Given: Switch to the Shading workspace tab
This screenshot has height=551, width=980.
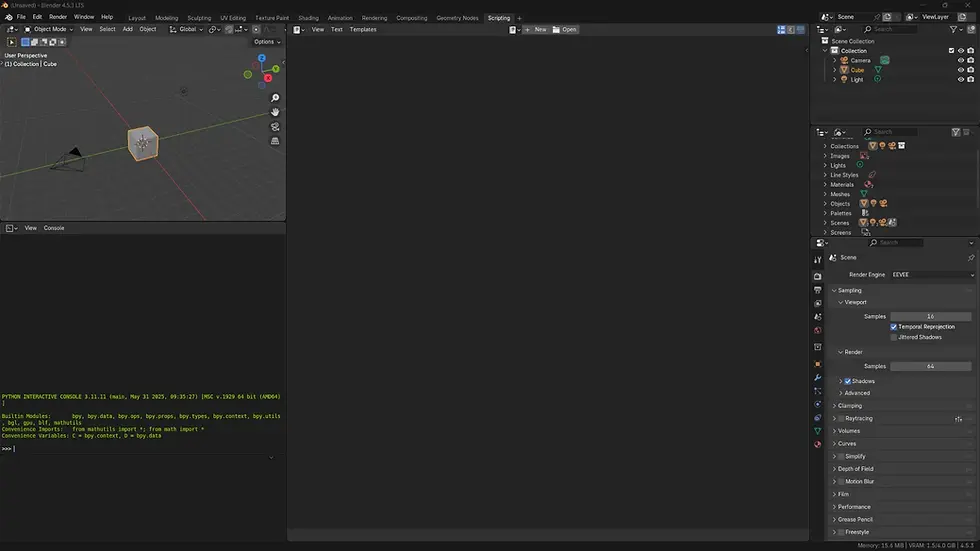Looking at the screenshot, I should pos(308,18).
